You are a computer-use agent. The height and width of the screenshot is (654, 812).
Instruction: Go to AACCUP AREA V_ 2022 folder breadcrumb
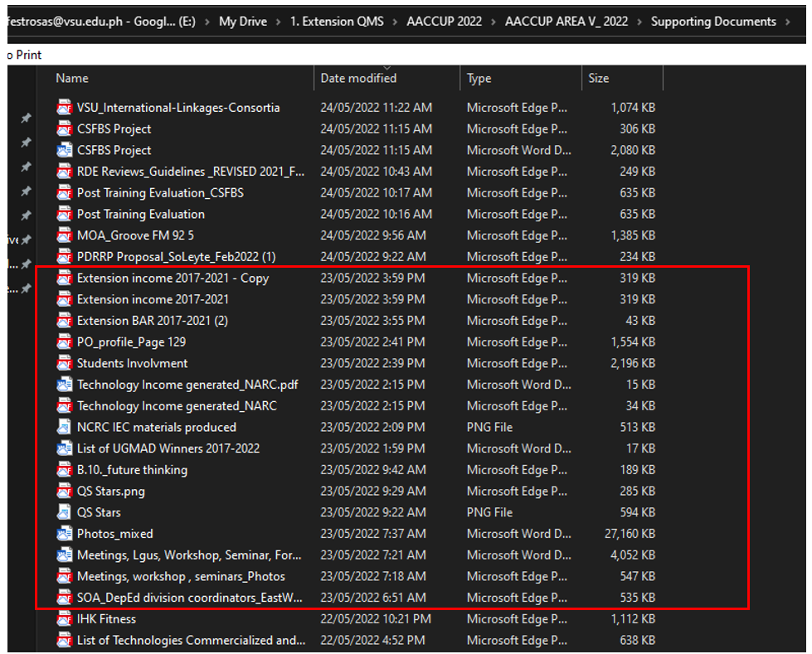tap(566, 22)
